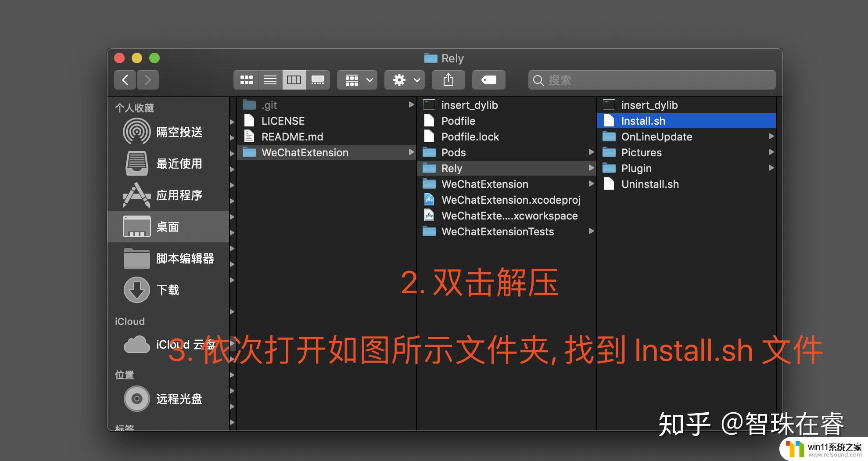Open AirDrop (隔空投送) in the sidebar
The image size is (868, 461).
coord(169,132)
